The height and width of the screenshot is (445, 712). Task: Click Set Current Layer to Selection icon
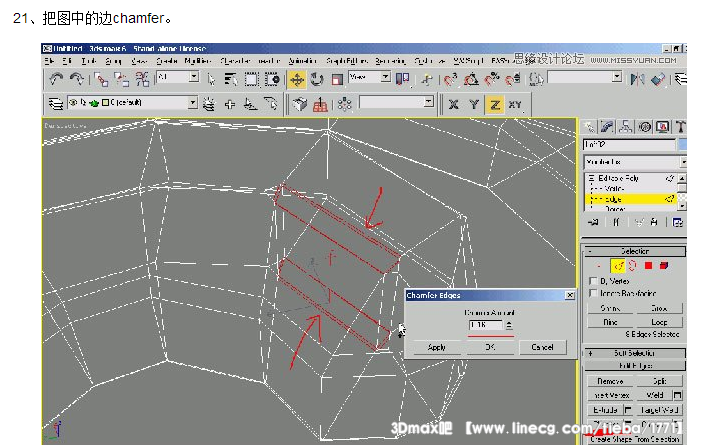pos(271,104)
